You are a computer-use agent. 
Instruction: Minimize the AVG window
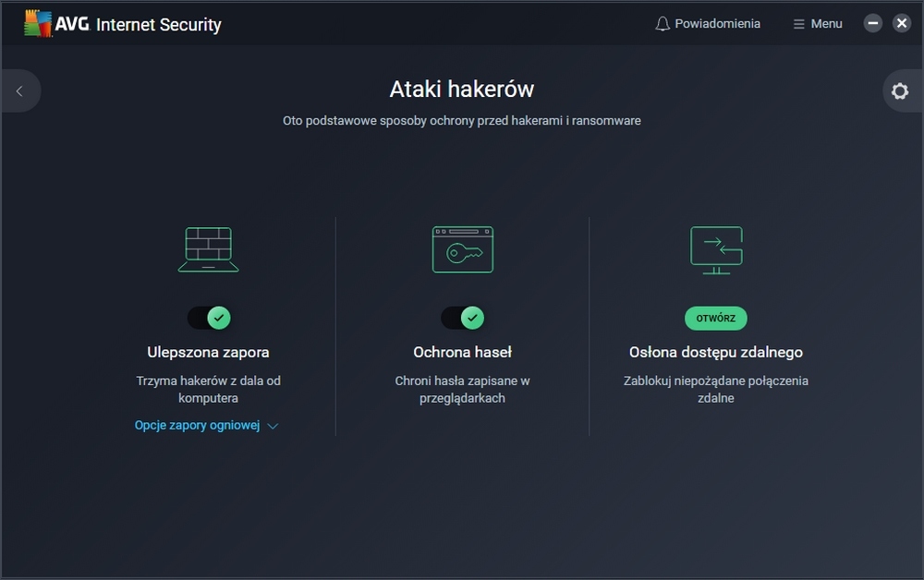873,24
